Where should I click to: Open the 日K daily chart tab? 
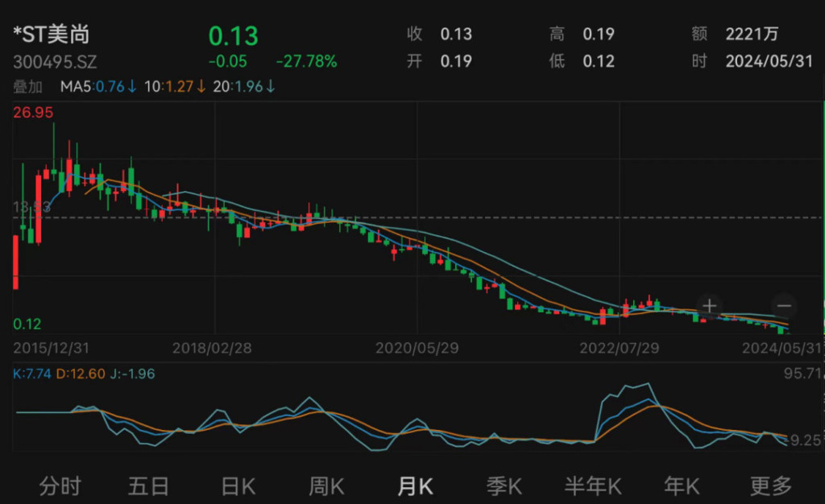pos(238,486)
